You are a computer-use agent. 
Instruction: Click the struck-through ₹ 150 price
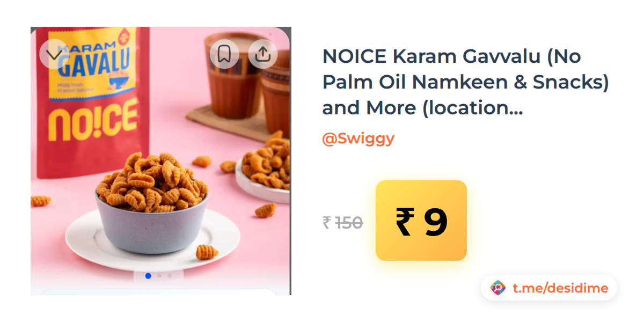(342, 222)
